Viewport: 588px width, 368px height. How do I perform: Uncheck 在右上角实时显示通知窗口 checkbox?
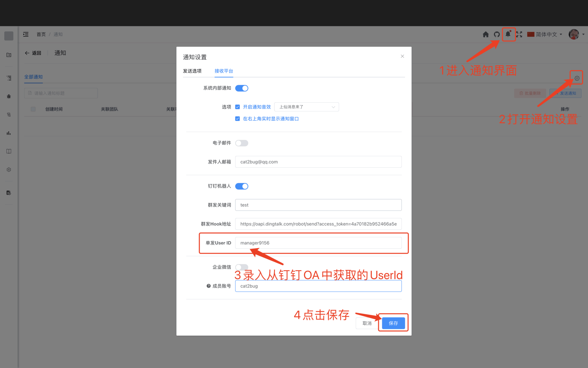237,119
